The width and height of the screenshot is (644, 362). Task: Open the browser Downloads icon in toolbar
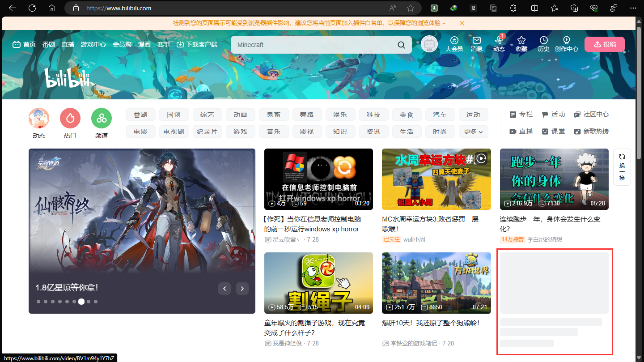tap(434, 8)
